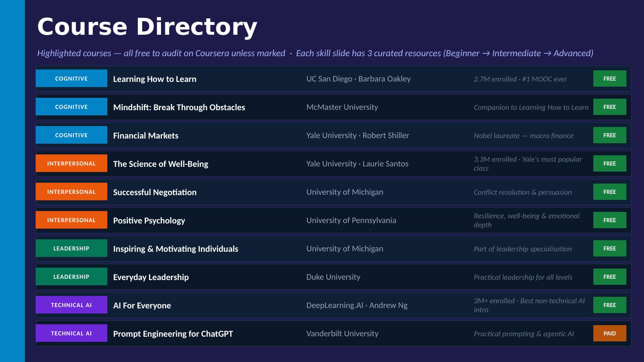Click LEADERSHIP tag on Inspiring & Motivating row
The image size is (644, 362).
pyautogui.click(x=71, y=248)
